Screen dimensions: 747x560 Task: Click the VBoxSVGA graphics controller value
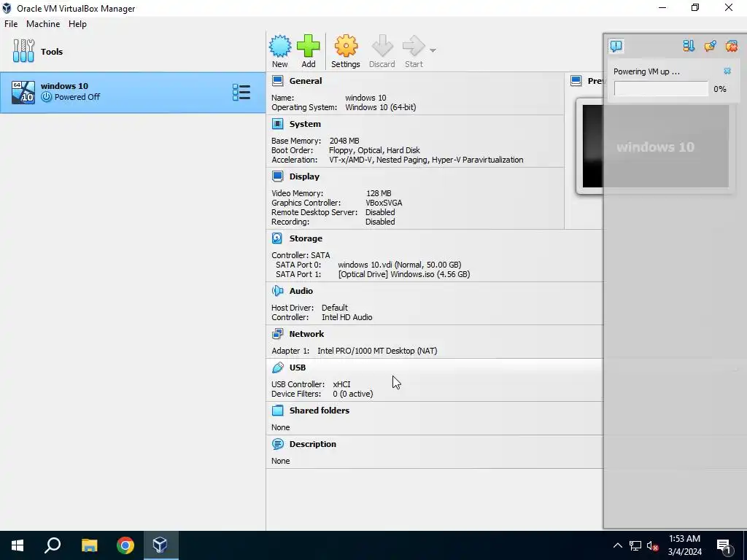[x=384, y=203]
